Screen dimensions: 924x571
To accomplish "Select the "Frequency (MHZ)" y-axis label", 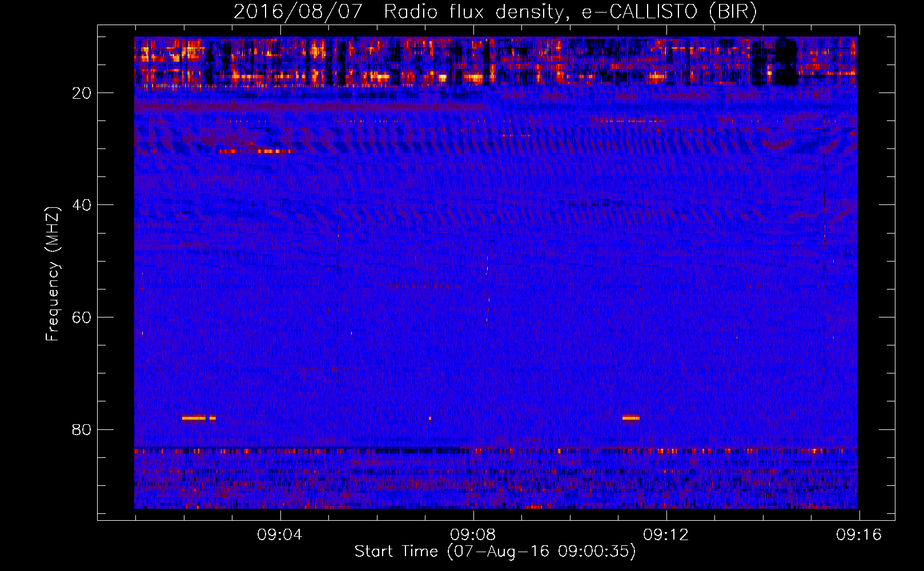I will coord(53,275).
